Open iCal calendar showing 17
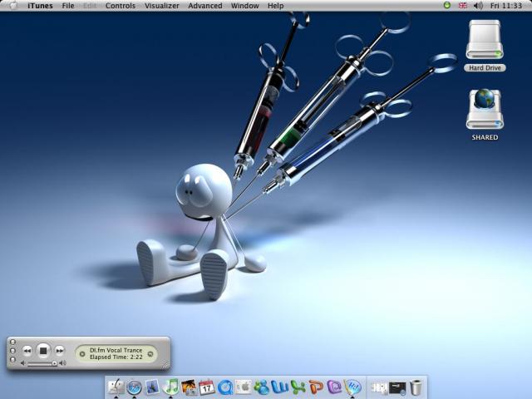The width and height of the screenshot is (532, 399). [x=207, y=387]
